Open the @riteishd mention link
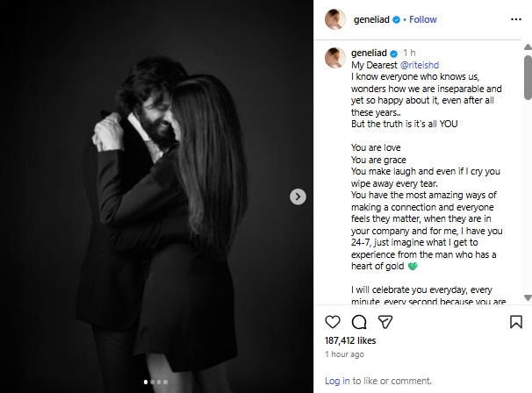Image resolution: width=532 pixels, height=393 pixels. click(420, 65)
